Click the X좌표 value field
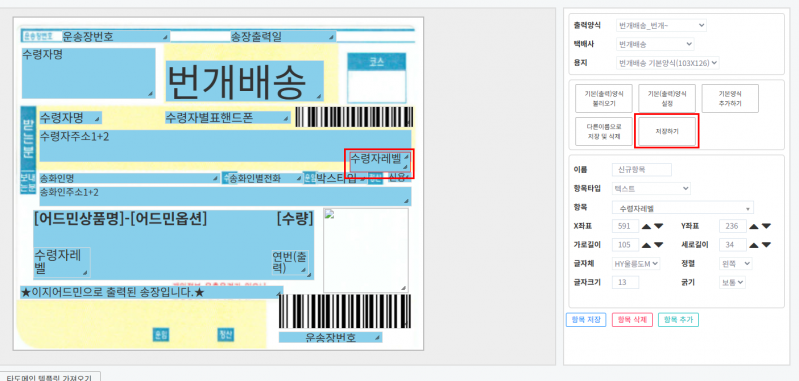The height and width of the screenshot is (381, 799). [x=625, y=226]
